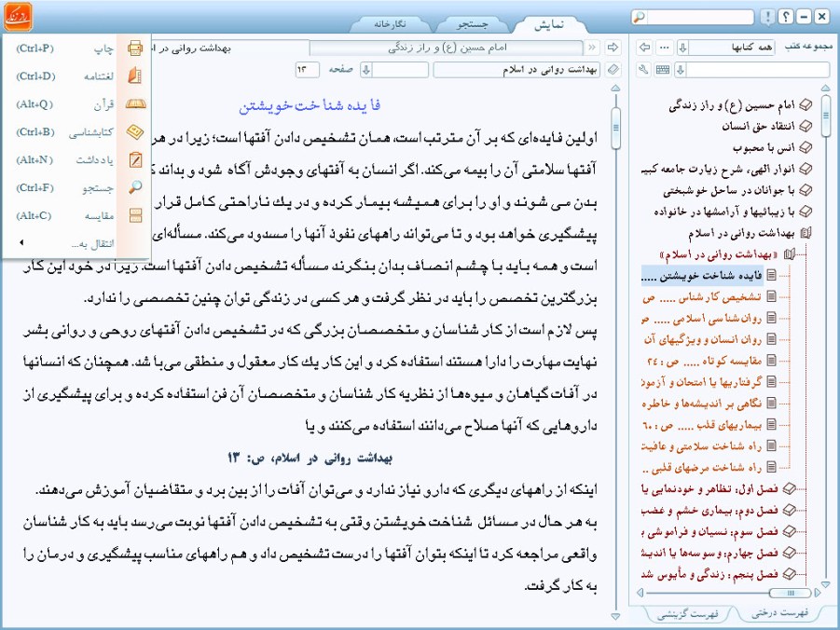Screen dimensions: 840x630
Task: Expand the انتقال به... submenu arrow
Action: point(21,242)
